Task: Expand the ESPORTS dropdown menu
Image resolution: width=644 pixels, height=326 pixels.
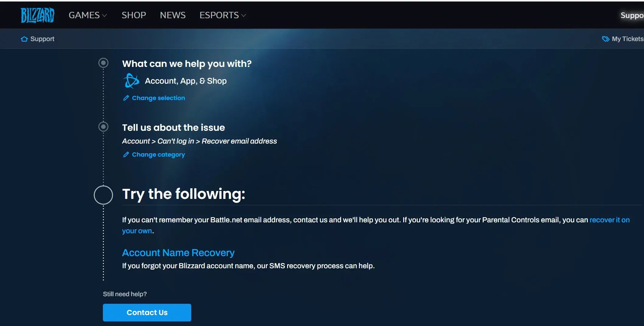Action: (x=223, y=15)
